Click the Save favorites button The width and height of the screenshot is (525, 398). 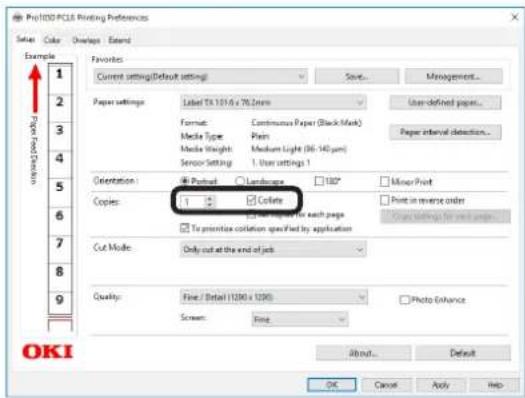pyautogui.click(x=357, y=77)
